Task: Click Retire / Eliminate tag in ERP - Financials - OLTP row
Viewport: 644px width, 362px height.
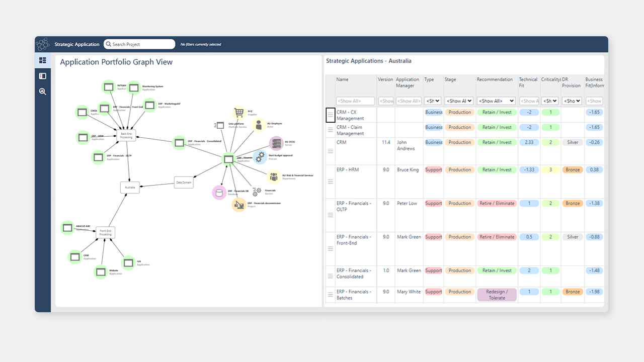Action: (497, 204)
